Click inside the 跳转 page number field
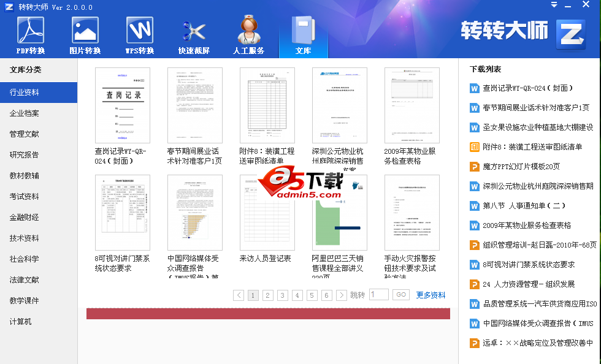601x364 pixels. click(379, 295)
